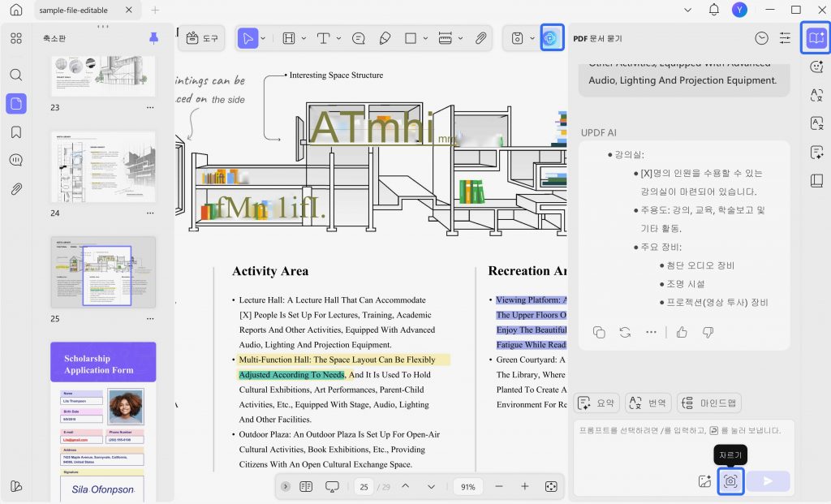Select the comment note tool
This screenshot has height=504, width=831.
point(359,38)
